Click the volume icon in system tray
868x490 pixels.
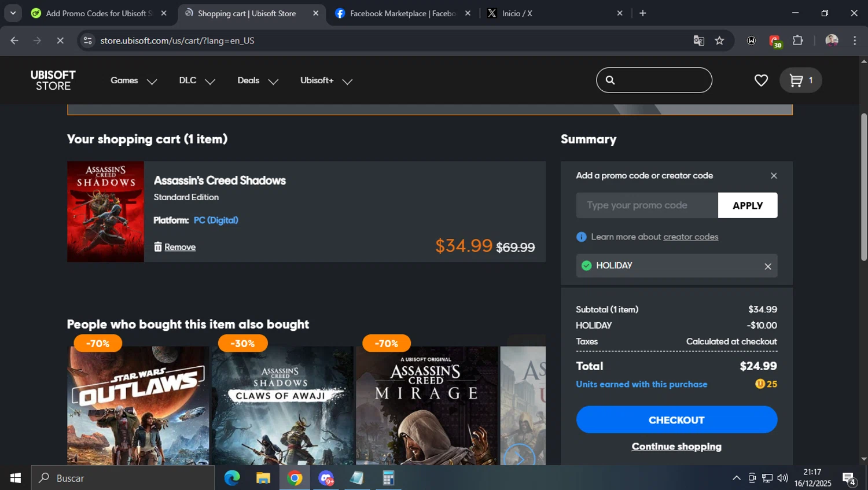(782, 478)
